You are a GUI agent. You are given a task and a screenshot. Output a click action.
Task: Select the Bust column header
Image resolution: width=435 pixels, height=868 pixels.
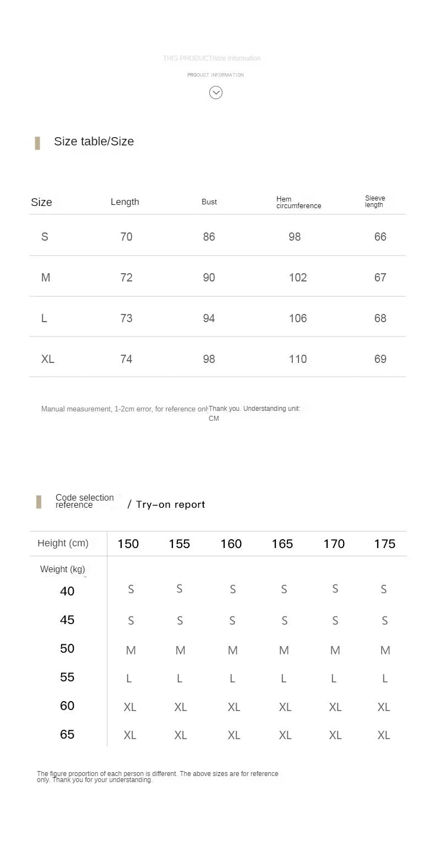pyautogui.click(x=209, y=202)
